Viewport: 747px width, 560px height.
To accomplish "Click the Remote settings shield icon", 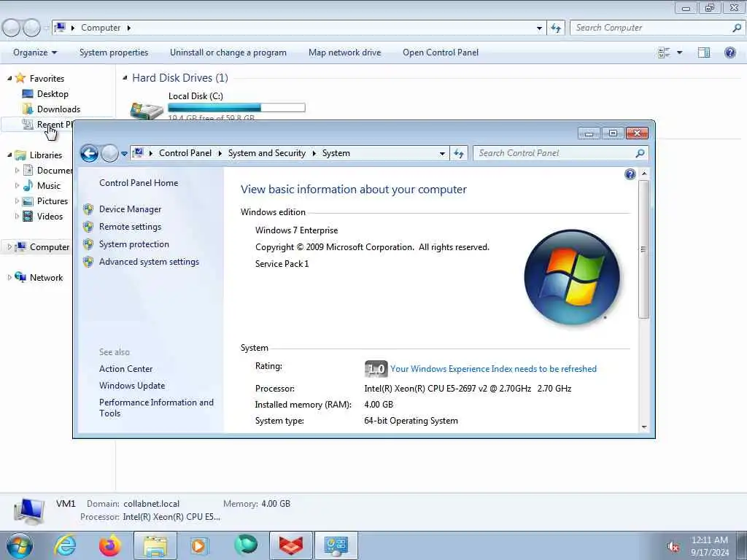I will point(88,227).
